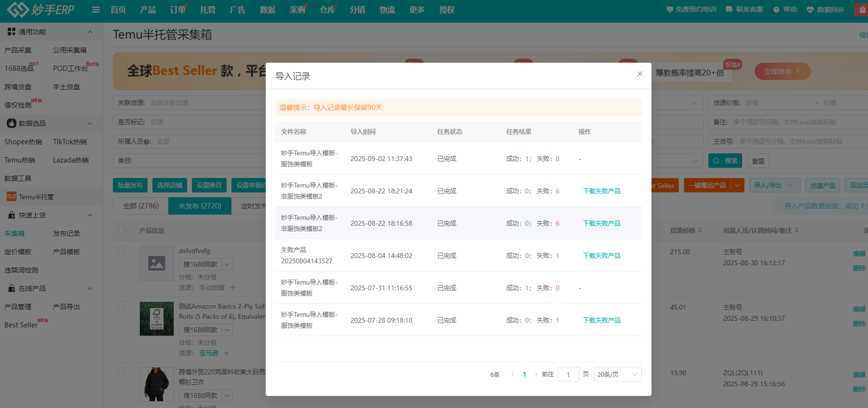Download failed products for 2025-08-22 18:21:24 import
The image size is (868, 408).
pyautogui.click(x=601, y=191)
